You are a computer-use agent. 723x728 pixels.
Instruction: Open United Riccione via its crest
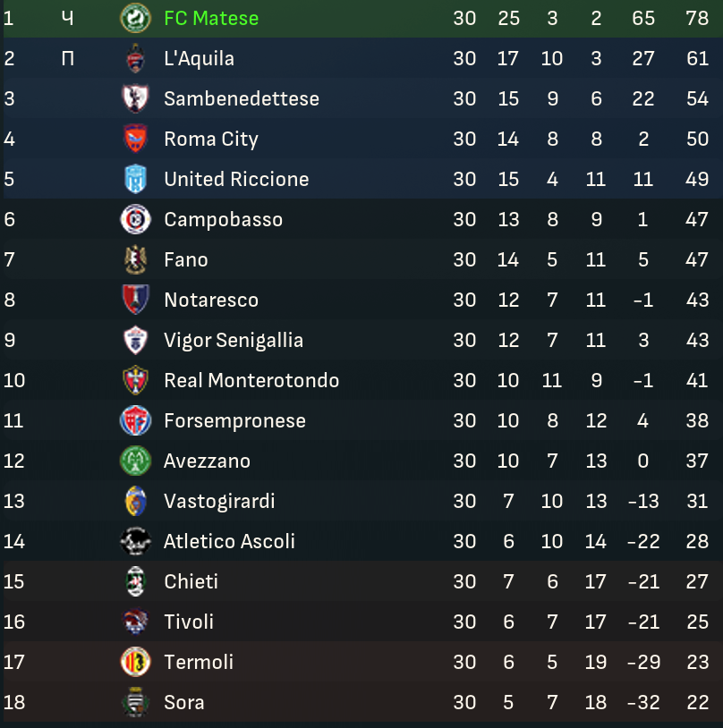(x=135, y=179)
